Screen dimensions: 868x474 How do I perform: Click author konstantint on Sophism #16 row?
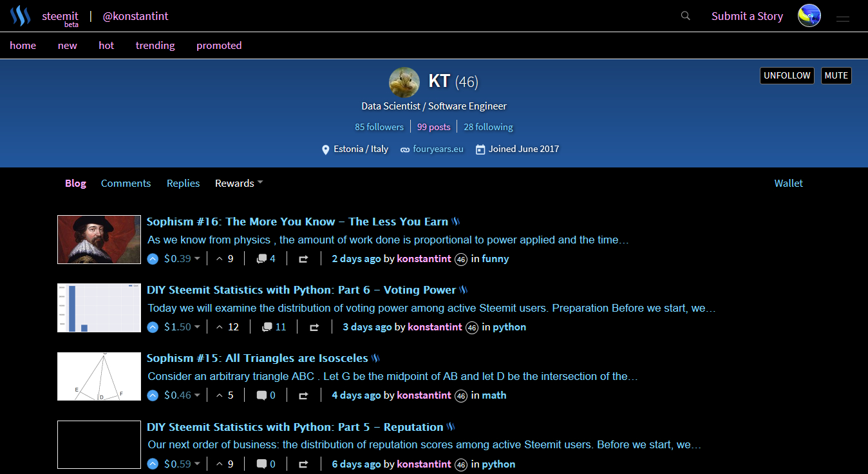click(424, 259)
